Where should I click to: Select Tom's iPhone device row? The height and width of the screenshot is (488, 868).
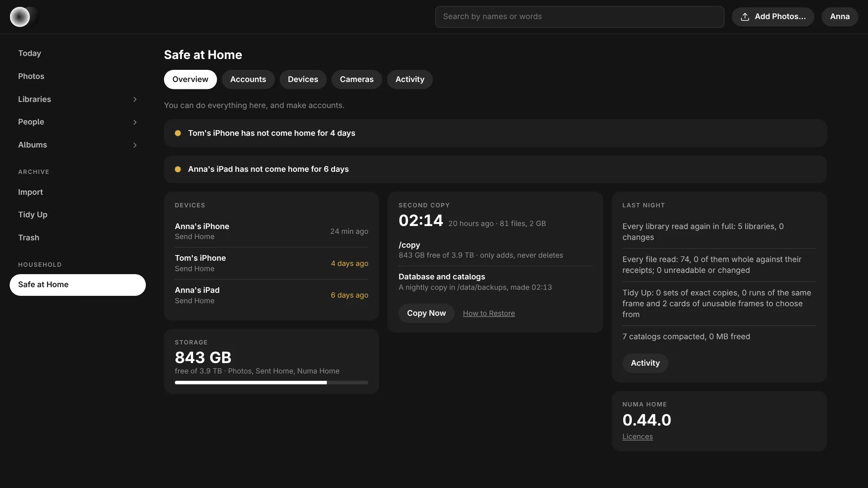pos(271,263)
